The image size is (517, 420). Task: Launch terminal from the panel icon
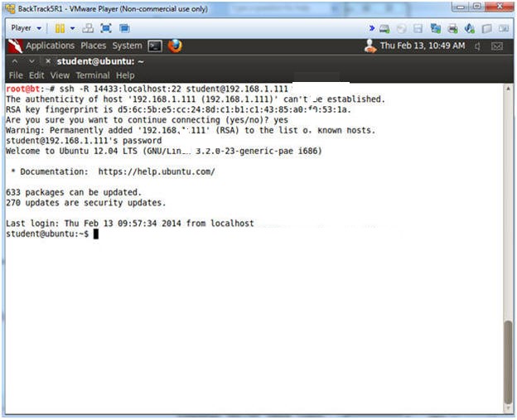pyautogui.click(x=155, y=46)
